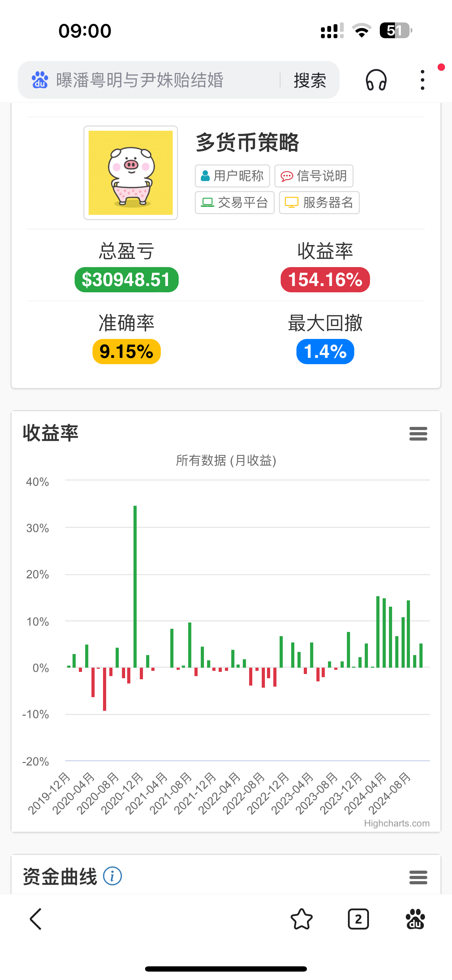Tap the 信号说明 tag

pos(314,176)
